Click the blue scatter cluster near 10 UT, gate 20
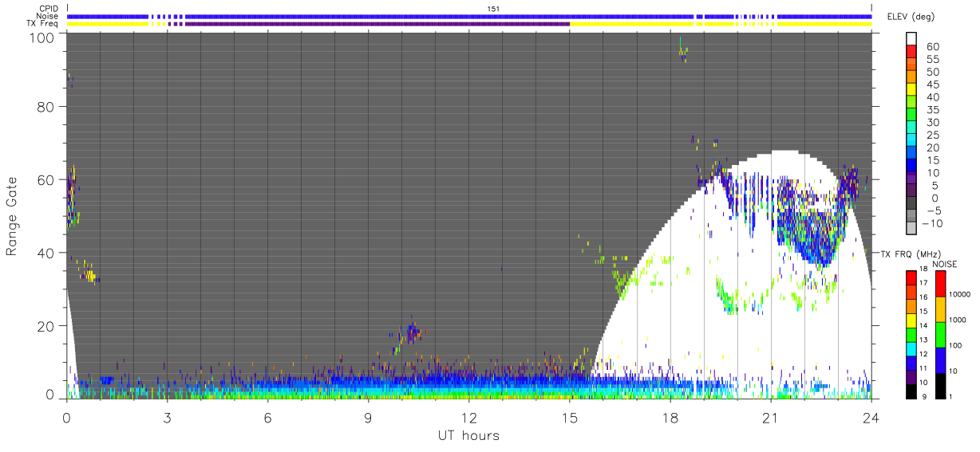The height and width of the screenshot is (452, 980). tap(412, 332)
